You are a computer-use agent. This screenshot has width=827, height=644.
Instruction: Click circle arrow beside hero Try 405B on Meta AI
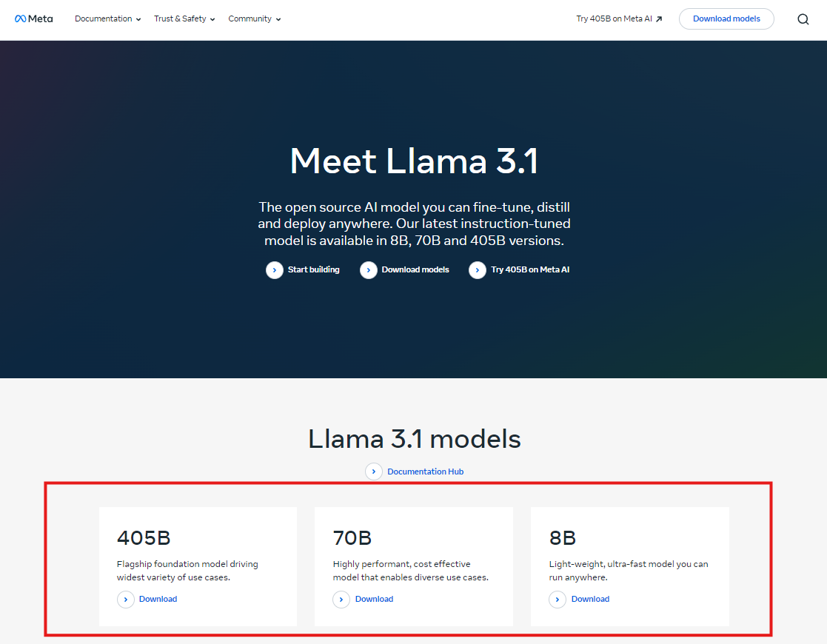click(x=478, y=270)
